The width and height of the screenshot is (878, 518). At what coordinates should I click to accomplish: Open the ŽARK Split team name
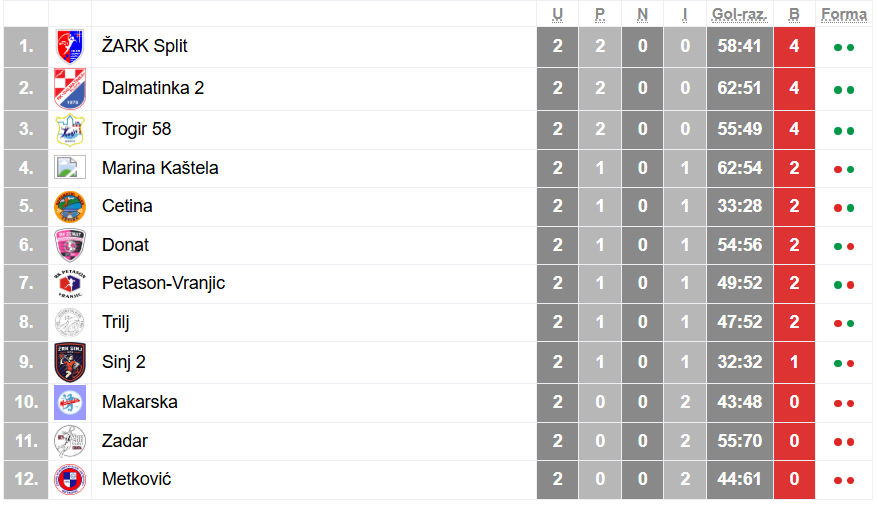[144, 46]
